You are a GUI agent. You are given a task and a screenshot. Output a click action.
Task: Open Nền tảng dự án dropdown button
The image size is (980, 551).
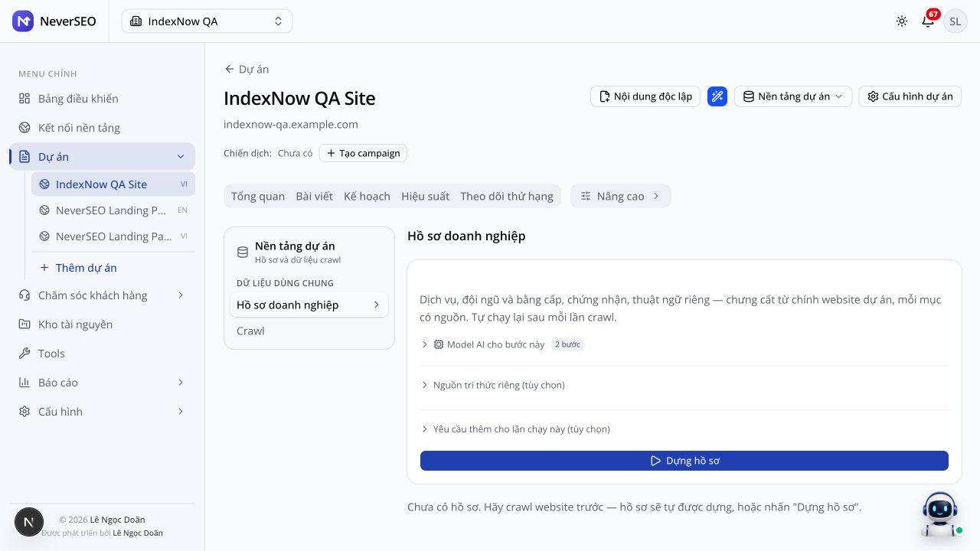click(793, 96)
